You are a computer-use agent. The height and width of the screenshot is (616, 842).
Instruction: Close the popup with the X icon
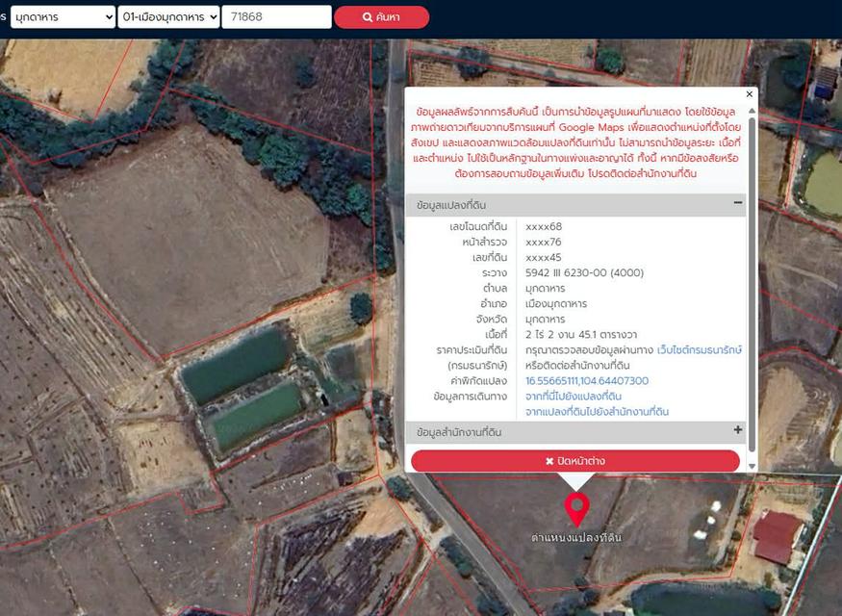tap(750, 94)
